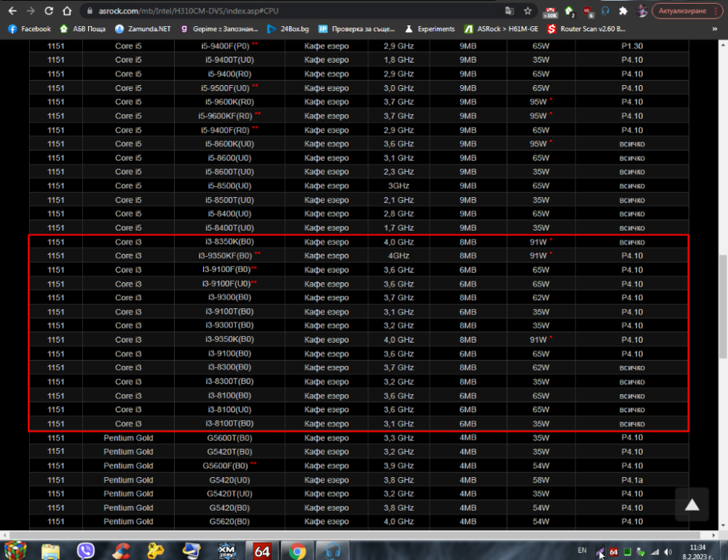Click the i5-9400F(P0) CPU cell
The image size is (728, 560).
click(x=229, y=46)
